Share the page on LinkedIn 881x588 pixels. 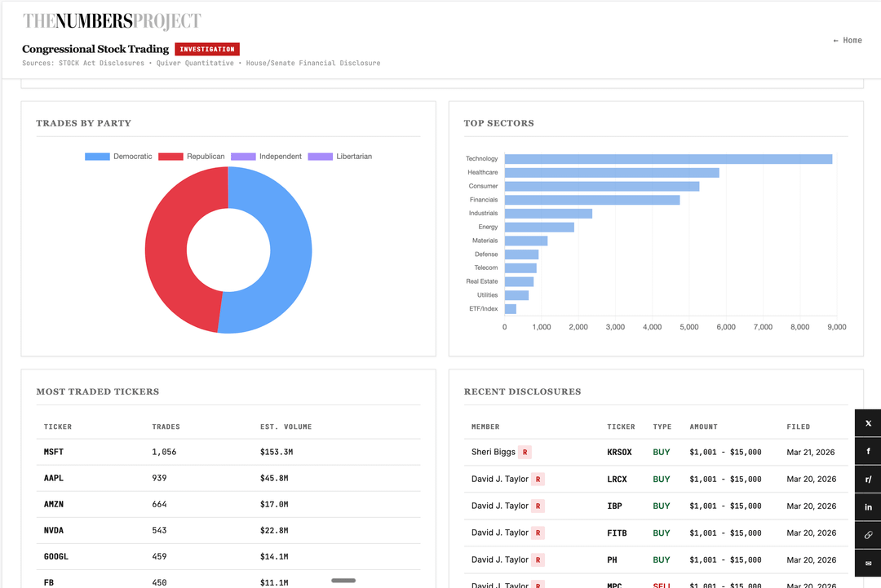pyautogui.click(x=868, y=507)
